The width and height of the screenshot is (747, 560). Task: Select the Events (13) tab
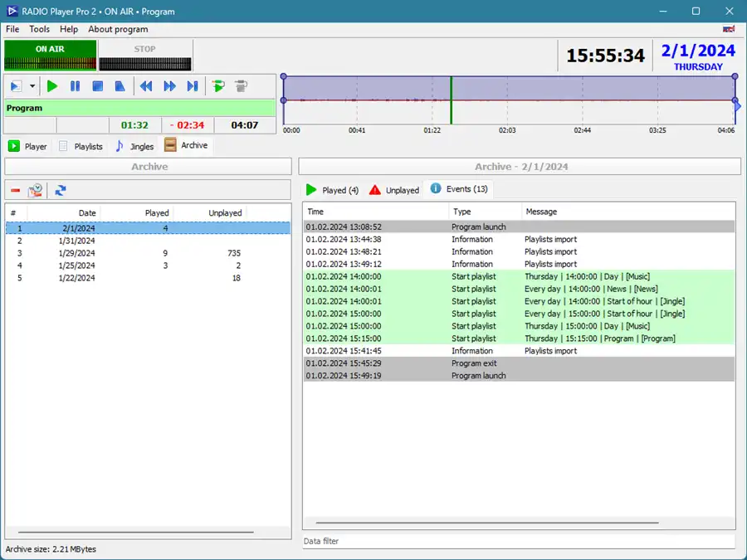(459, 189)
